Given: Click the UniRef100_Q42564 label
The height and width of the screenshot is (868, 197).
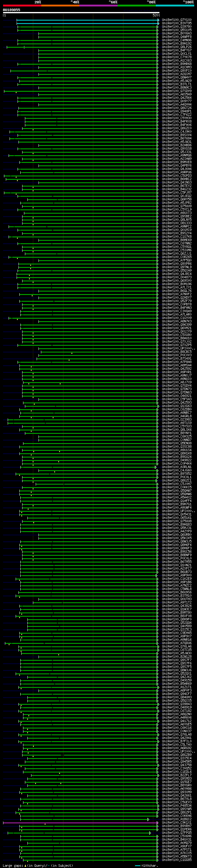Looking at the screenshot, I should coord(177,98).
